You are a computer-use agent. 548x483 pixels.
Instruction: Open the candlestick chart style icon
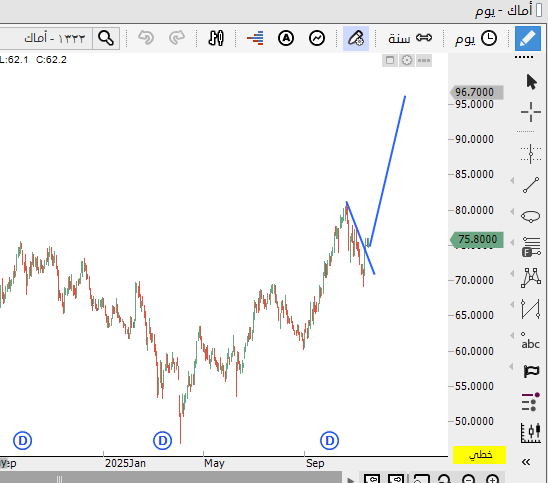click(x=216, y=38)
